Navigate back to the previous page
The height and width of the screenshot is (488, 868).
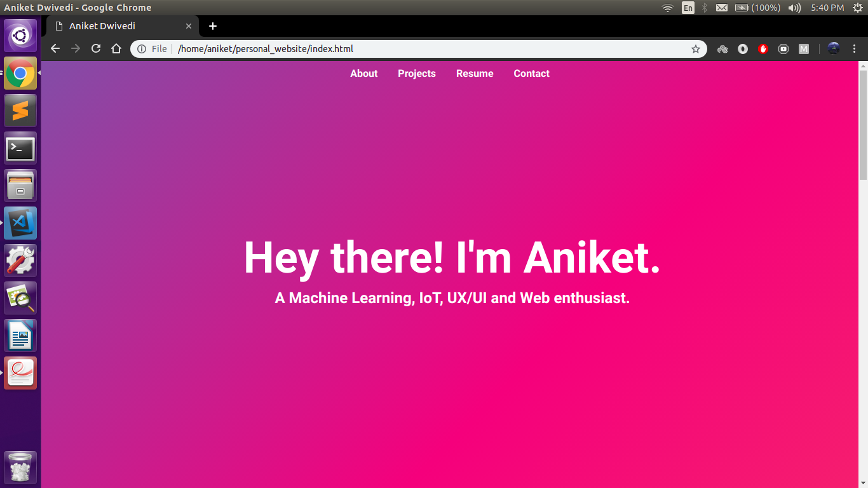[55, 49]
